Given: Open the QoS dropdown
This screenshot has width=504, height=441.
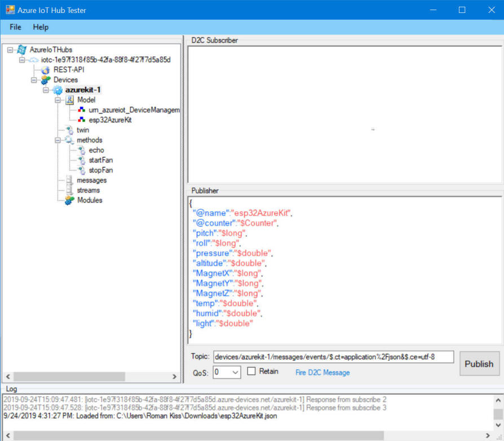Looking at the screenshot, I should (235, 372).
